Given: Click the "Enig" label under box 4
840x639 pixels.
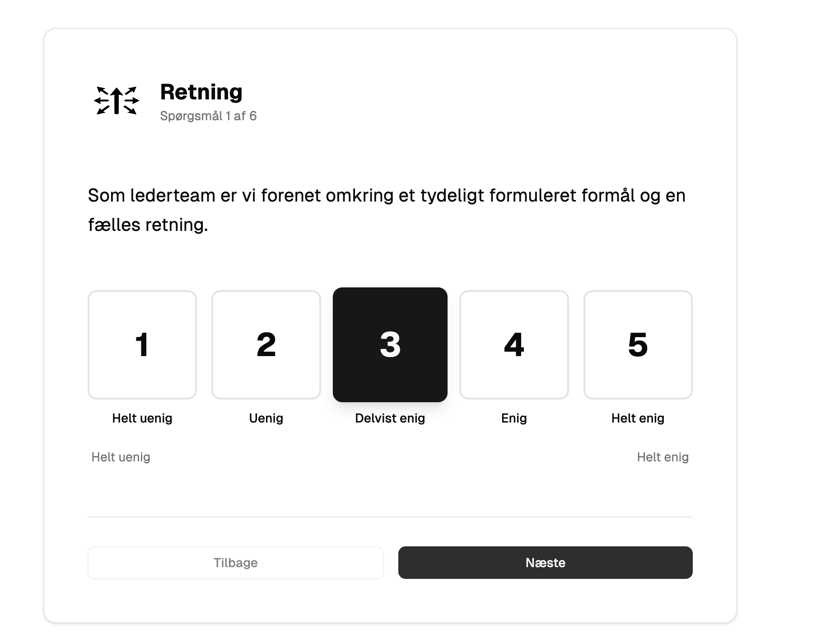Looking at the screenshot, I should click(x=514, y=418).
